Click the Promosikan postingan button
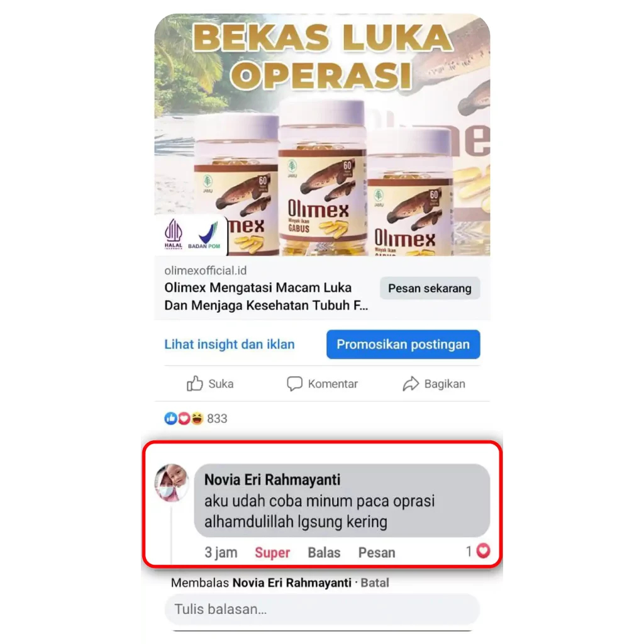Screen dimensions: 644x644 coord(403,344)
